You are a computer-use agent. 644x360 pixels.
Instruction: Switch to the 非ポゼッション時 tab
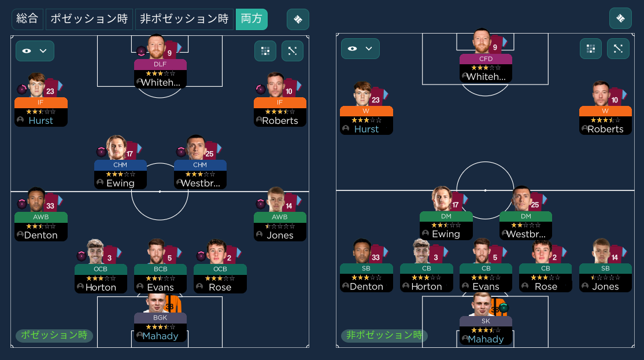click(x=184, y=19)
